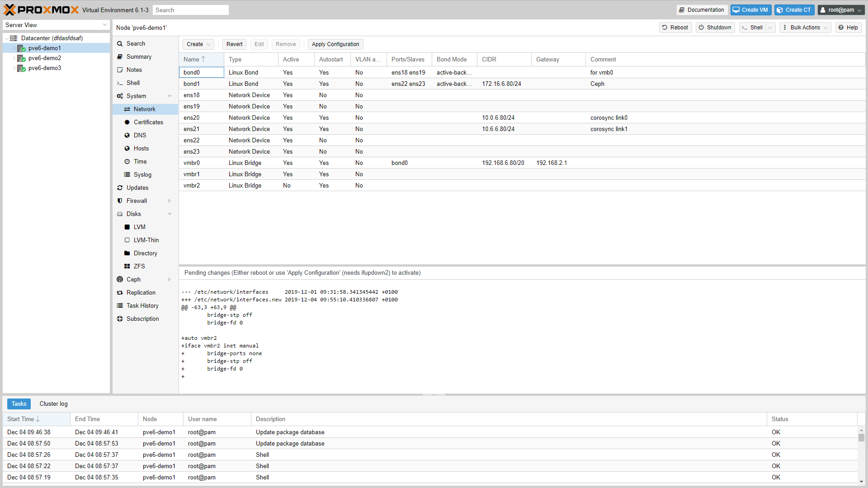Open the Bulk Actions dropdown
Image resolution: width=868 pixels, height=488 pixels.
tap(805, 28)
